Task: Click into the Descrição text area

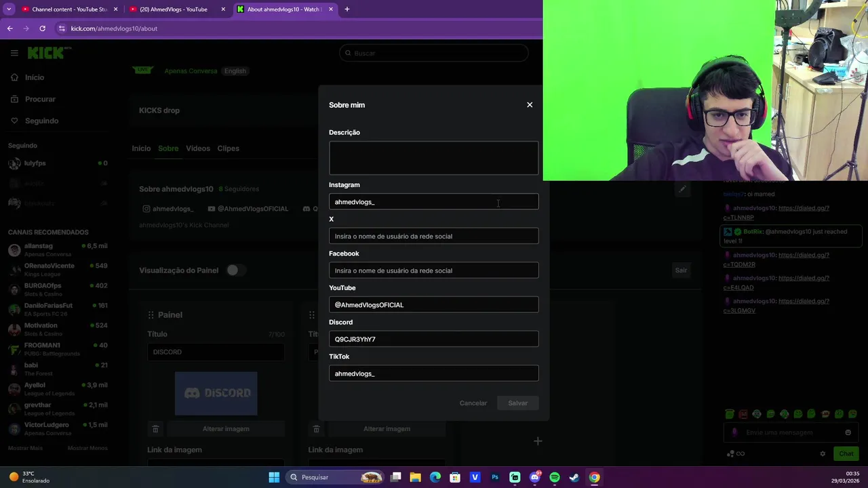Action: (x=434, y=158)
